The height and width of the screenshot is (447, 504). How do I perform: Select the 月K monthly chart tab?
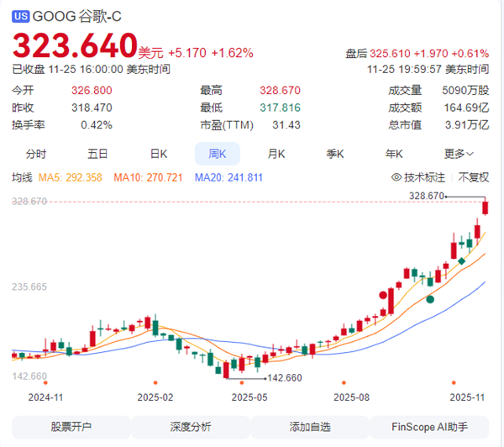coord(276,154)
